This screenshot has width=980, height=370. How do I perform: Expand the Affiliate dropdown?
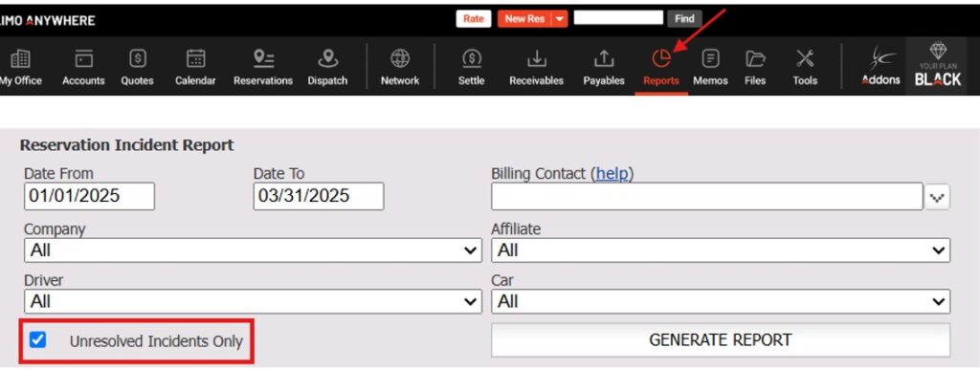pos(721,250)
